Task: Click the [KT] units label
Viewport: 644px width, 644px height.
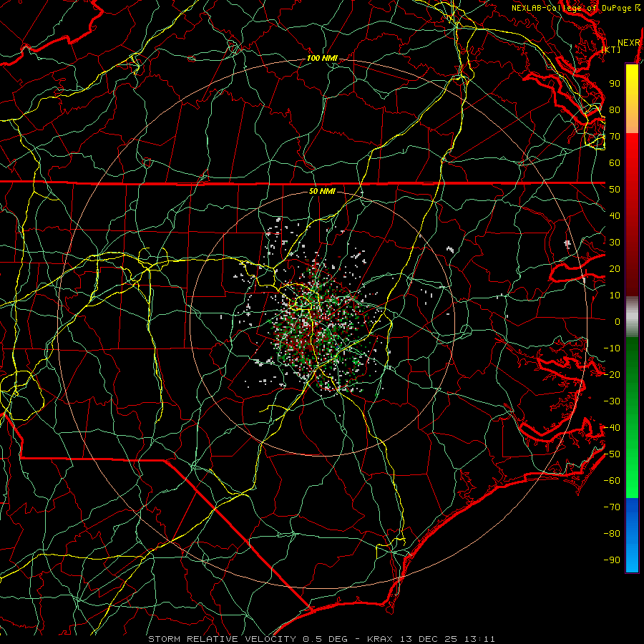Action: (611, 49)
